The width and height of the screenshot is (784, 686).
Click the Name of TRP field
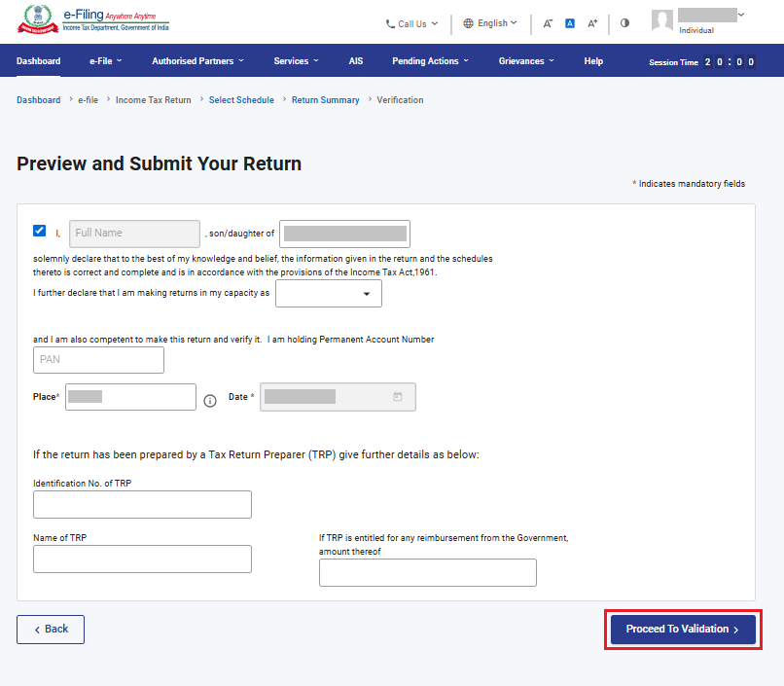click(x=142, y=559)
